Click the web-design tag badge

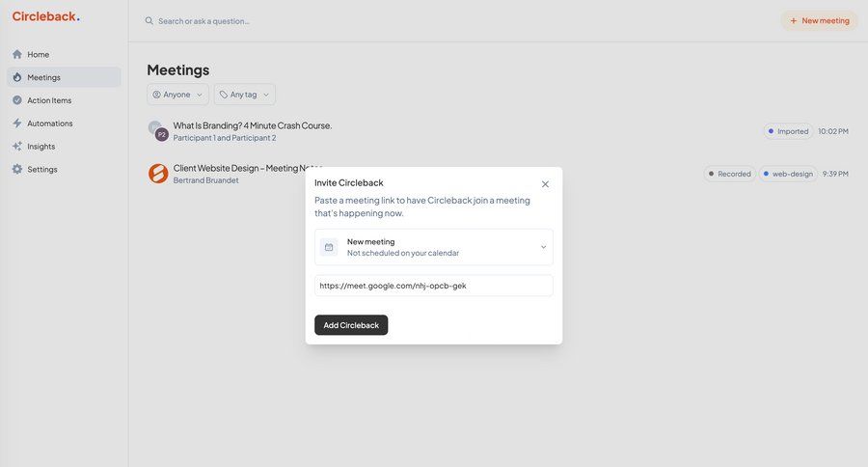(788, 174)
